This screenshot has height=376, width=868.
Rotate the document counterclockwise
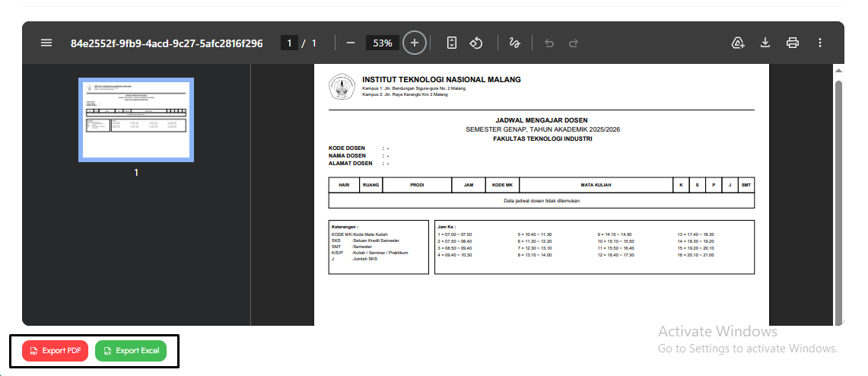coord(477,43)
